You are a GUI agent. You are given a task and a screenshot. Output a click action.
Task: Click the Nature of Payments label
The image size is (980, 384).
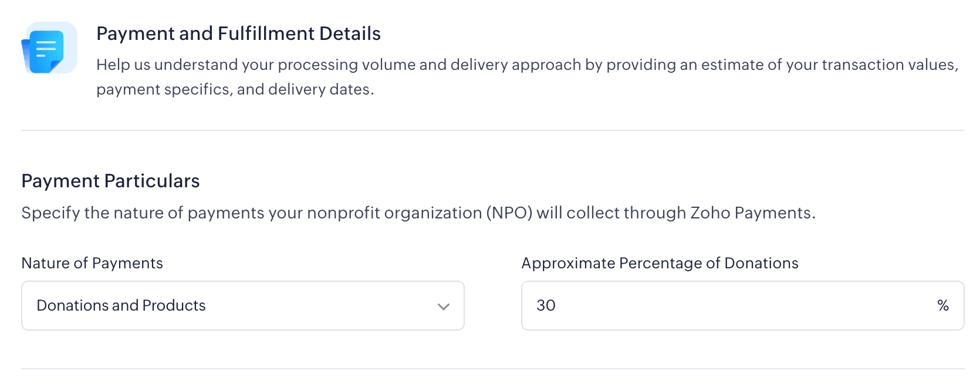92,263
